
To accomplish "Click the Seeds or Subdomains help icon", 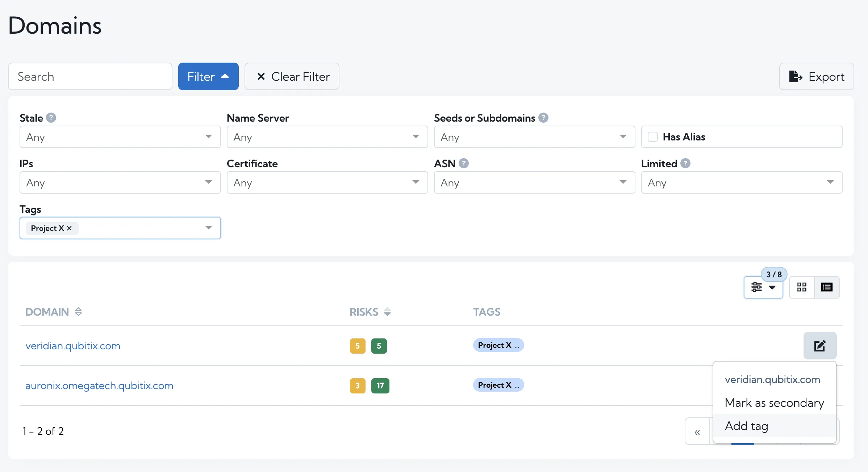I will 543,118.
